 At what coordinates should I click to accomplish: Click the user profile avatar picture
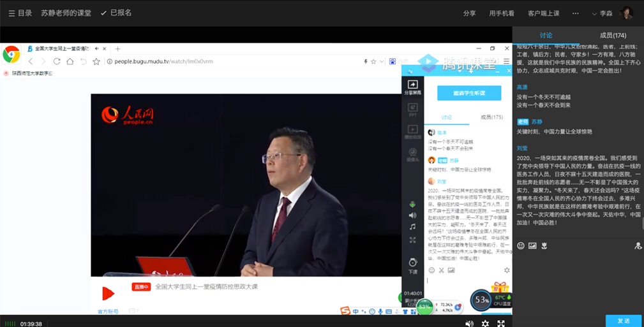(626, 13)
